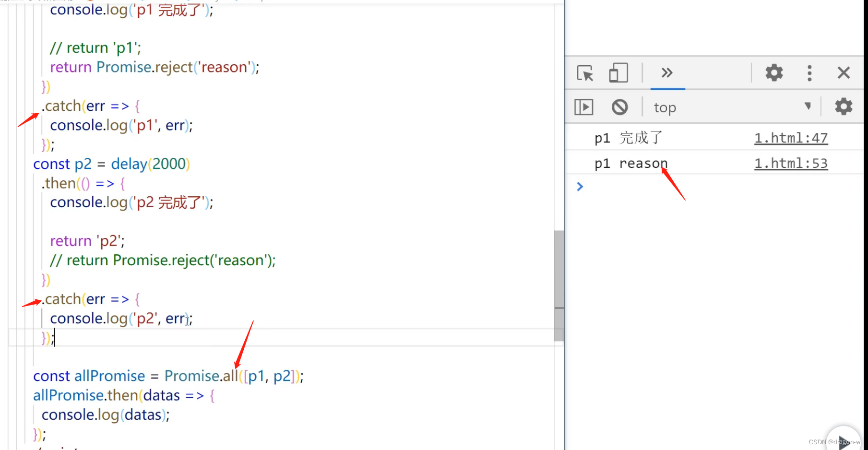The height and width of the screenshot is (450, 868).
Task: Select the 'p1 reason' console message
Action: click(631, 164)
